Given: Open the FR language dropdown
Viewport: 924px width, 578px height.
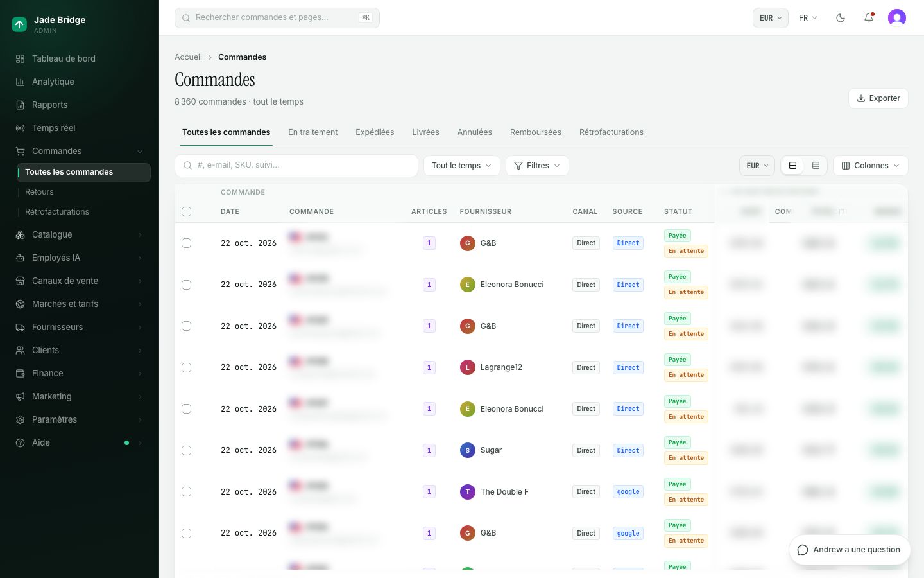Looking at the screenshot, I should [808, 18].
